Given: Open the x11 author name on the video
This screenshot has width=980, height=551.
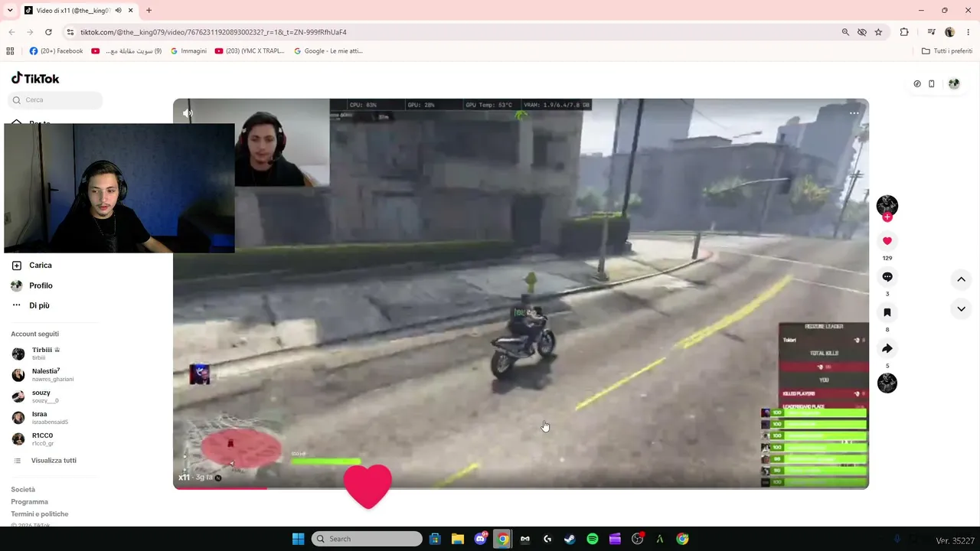Looking at the screenshot, I should (x=184, y=478).
